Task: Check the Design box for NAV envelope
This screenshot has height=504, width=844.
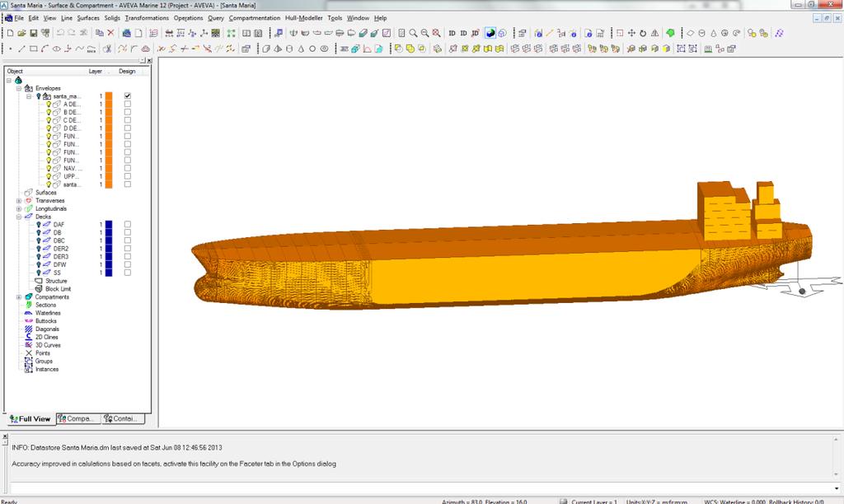Action: 128,168
